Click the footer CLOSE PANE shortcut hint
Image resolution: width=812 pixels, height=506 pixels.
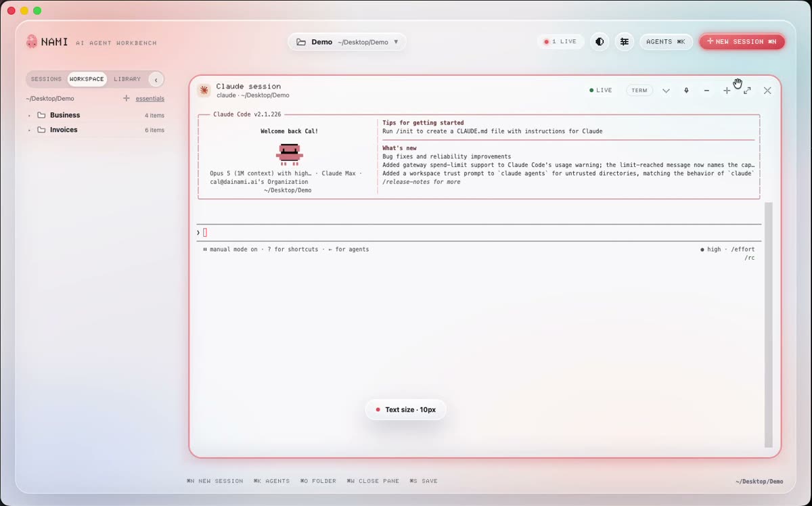(373, 481)
